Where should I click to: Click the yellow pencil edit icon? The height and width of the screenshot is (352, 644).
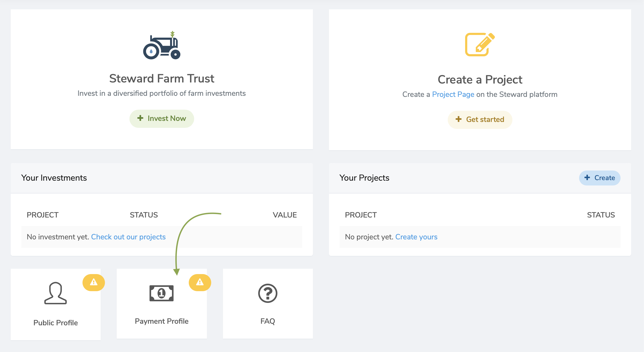(x=480, y=44)
